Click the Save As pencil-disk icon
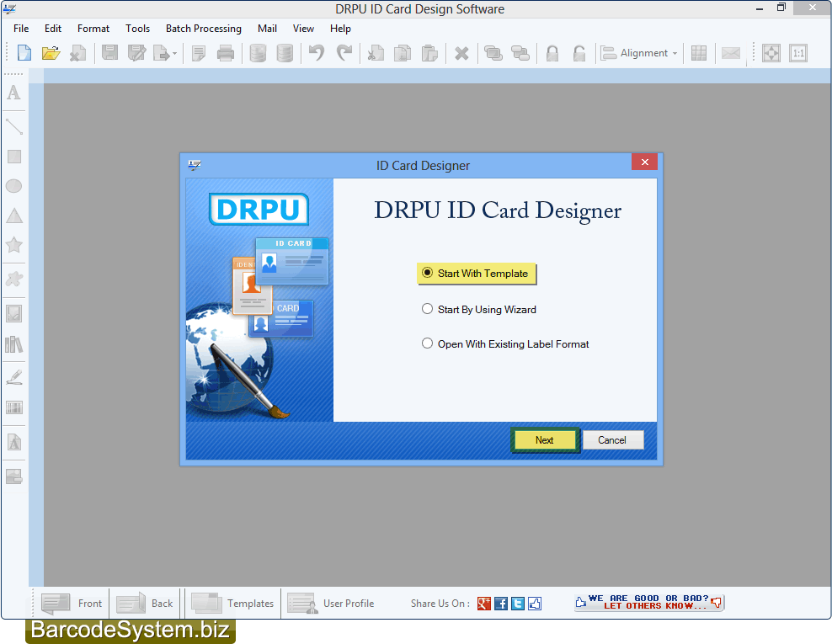 (x=137, y=53)
